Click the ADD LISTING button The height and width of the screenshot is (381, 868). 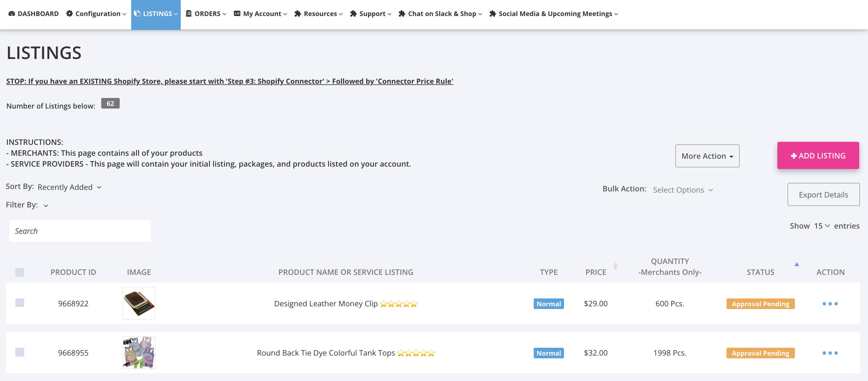point(818,155)
